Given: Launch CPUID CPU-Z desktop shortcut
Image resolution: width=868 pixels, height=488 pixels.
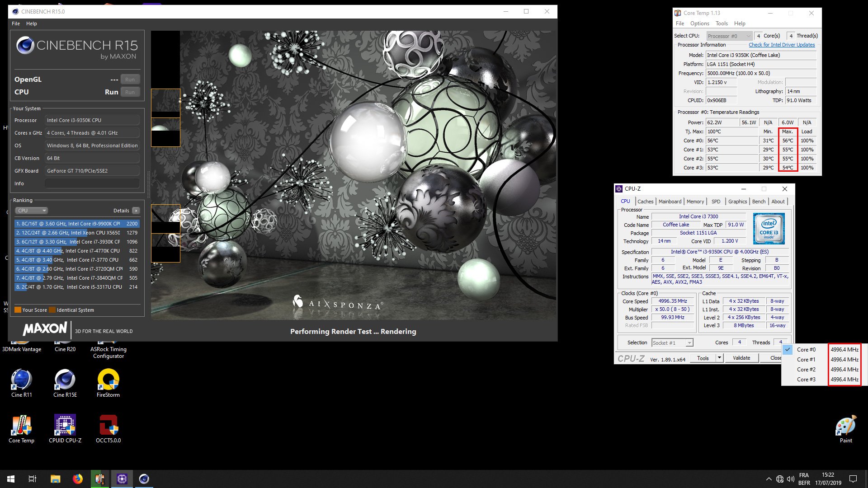Looking at the screenshot, I should coord(65,429).
